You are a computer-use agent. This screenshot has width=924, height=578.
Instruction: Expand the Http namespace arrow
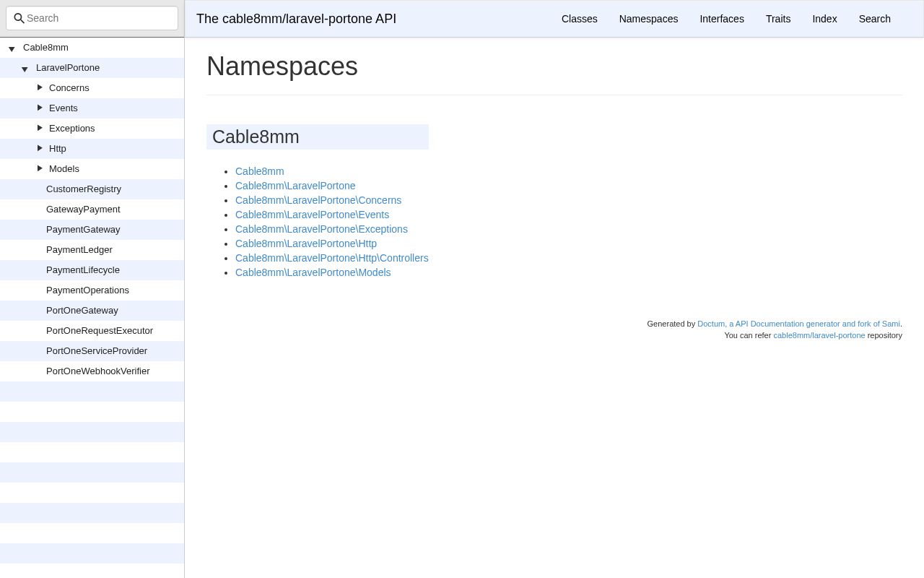pos(40,148)
